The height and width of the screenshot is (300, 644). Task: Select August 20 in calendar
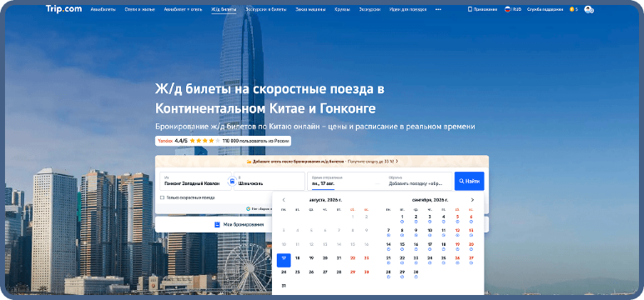click(325, 258)
